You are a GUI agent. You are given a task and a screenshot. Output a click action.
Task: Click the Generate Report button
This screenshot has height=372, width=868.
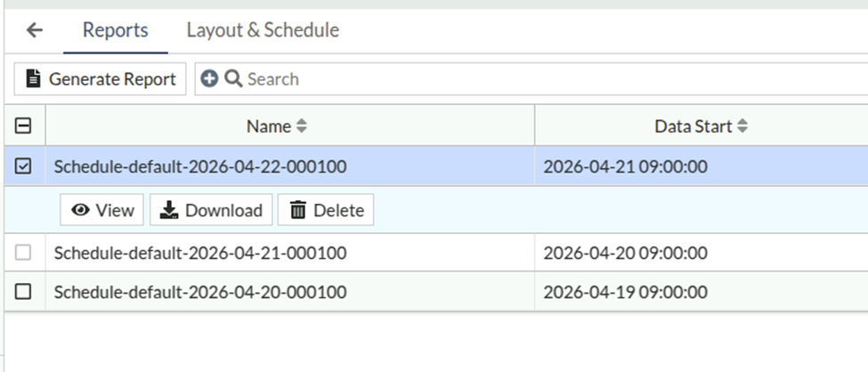click(101, 79)
